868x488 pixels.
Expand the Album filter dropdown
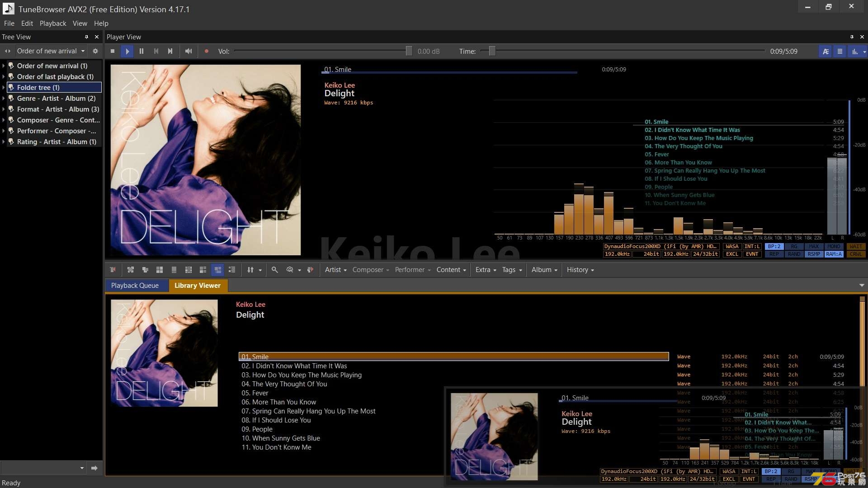[544, 269]
